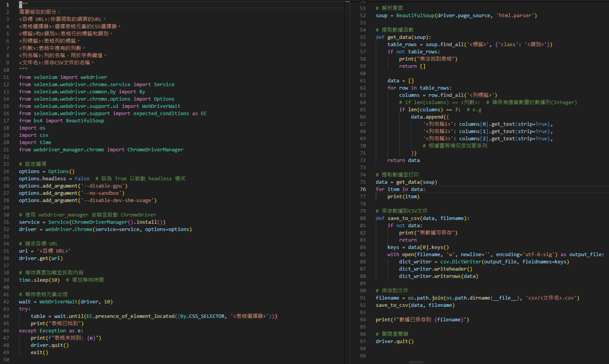Click the 'def save_to_csv' definition line
The image size is (609, 364).
click(423, 218)
